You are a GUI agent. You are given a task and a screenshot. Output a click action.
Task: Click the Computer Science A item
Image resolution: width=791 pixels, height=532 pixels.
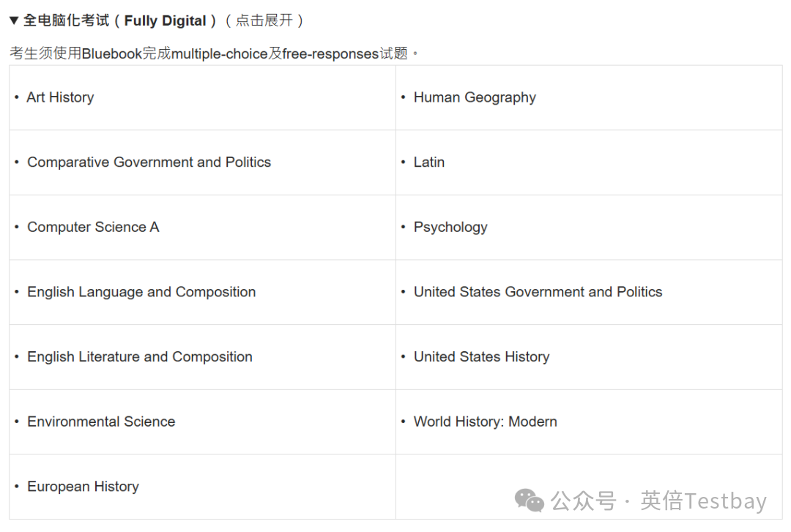point(93,227)
